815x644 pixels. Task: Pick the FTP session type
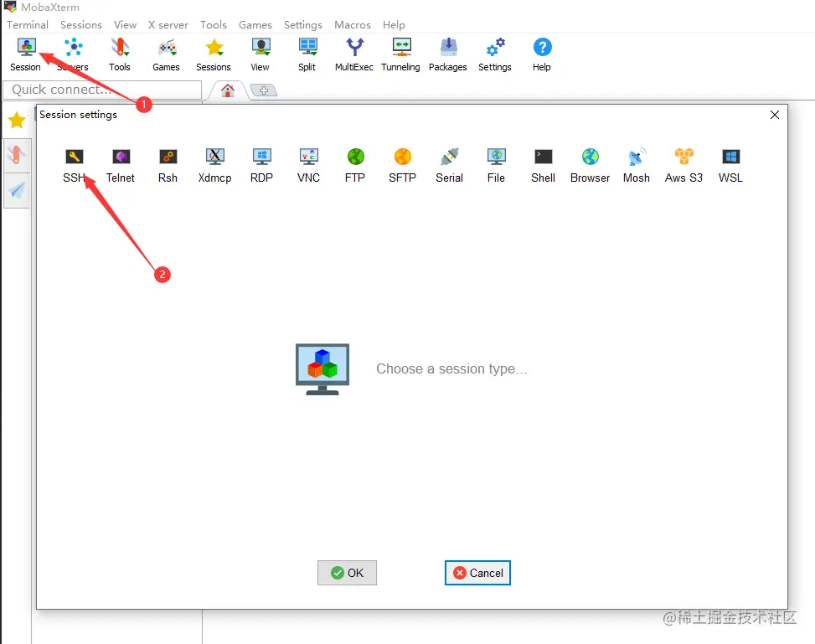[355, 166]
